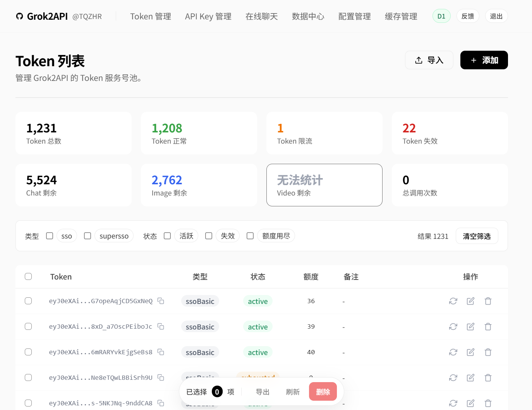Edit the Ne8eTQwLBBiSrh9U token row
This screenshot has height=410, width=532.
pos(470,377)
